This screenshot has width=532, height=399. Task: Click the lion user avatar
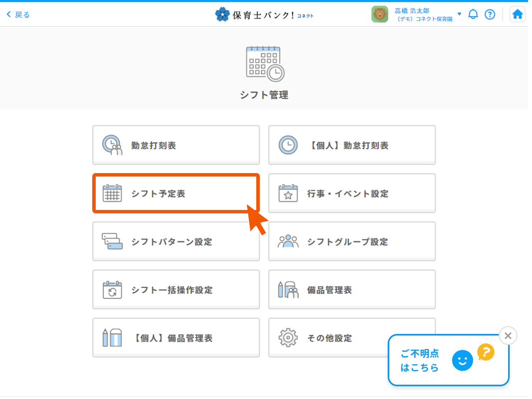click(379, 14)
